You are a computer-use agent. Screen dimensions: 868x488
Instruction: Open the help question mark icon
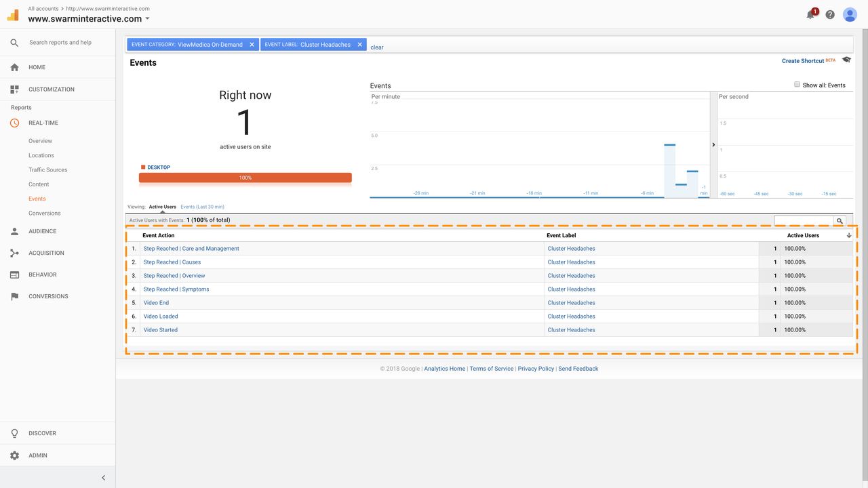(x=830, y=14)
